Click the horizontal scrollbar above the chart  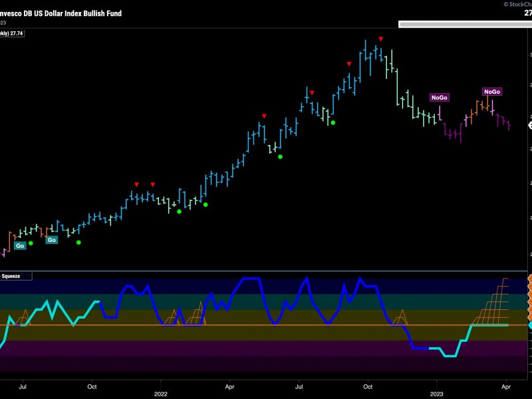(465, 25)
